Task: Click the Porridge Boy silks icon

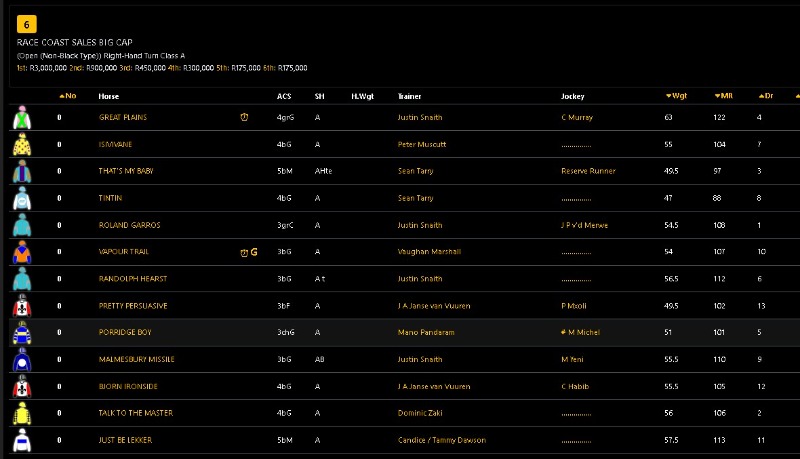Action: point(22,333)
